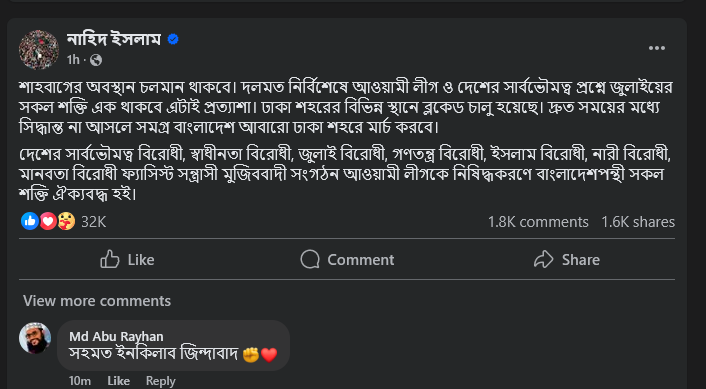706x389 pixels.
Task: Open the three-dot post options menu
Action: [656, 48]
